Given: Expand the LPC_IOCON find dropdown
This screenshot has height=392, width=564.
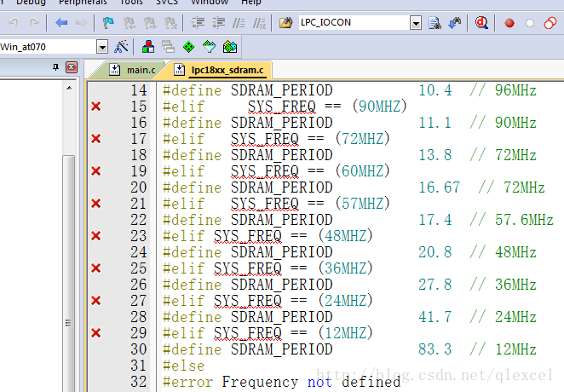Looking at the screenshot, I should click(x=416, y=23).
